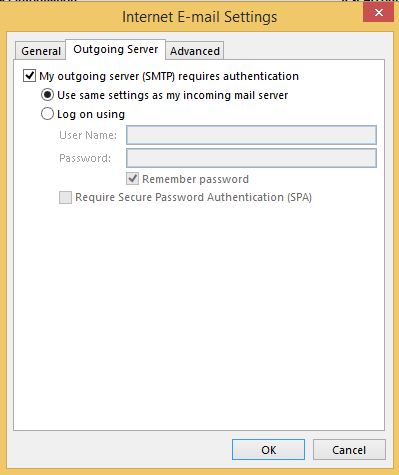Choose the Log on using radio button
The height and width of the screenshot is (475, 399).
(x=47, y=114)
